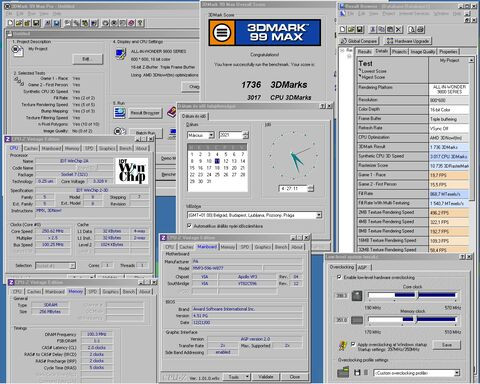Toggle Apply overclocking at Windows startup checkbox
This screenshot has width=480, height=384.
(353, 344)
